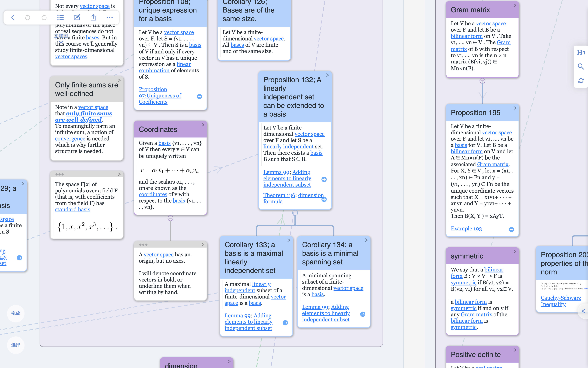Viewport: 588px width, 368px height.
Task: Jump to Lemma 99 arrow in Corollary 134
Action: point(363,314)
